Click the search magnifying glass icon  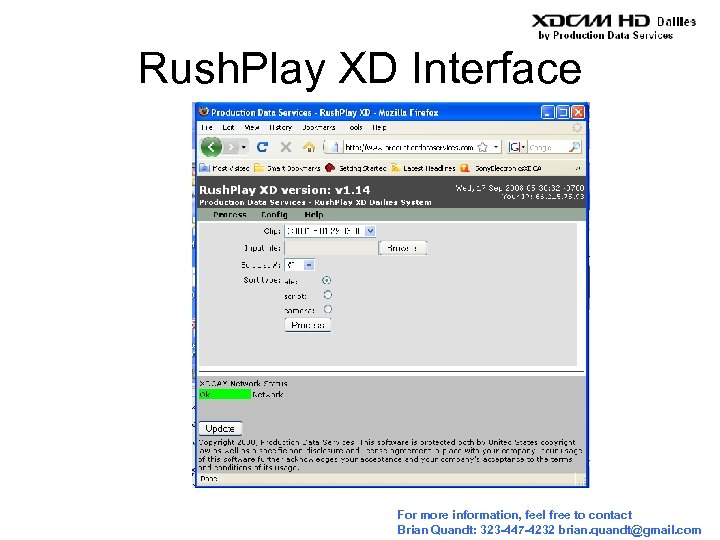tap(574, 147)
